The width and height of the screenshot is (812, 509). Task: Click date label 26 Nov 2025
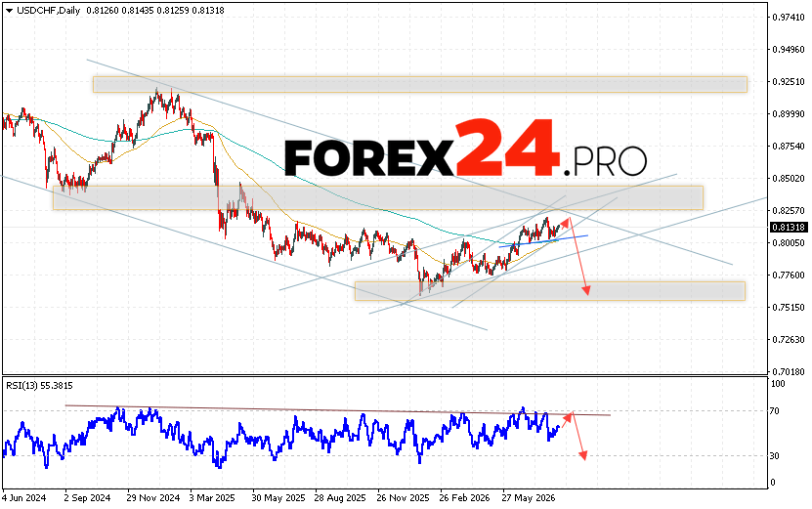coord(403,498)
